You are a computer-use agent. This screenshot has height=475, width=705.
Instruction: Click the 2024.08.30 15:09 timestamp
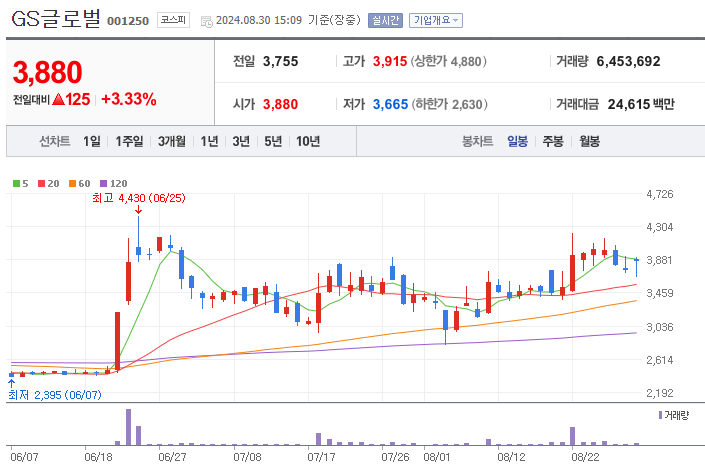(259, 20)
